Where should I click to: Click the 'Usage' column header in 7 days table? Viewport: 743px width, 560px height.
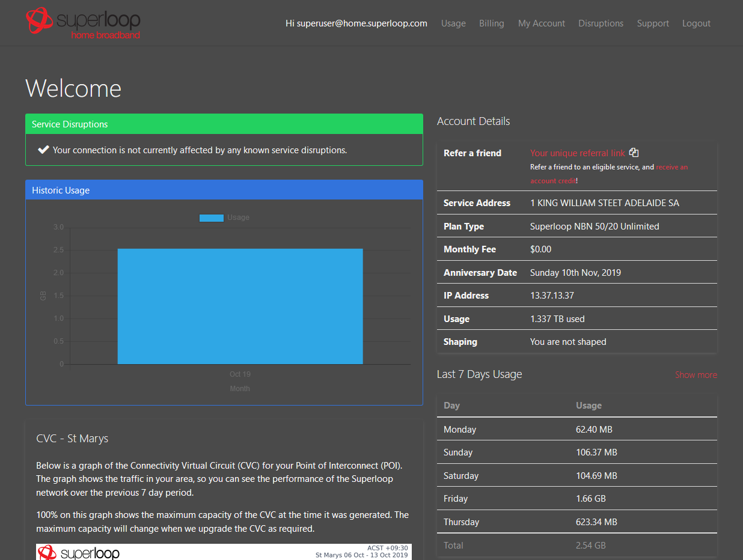tap(589, 406)
